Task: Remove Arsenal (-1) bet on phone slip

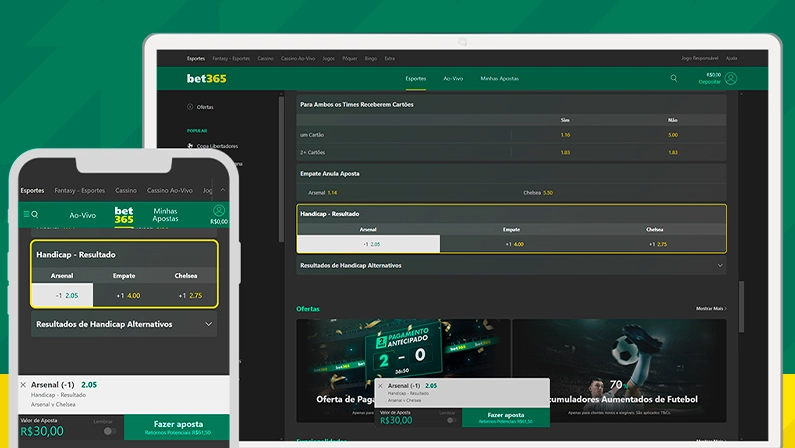Action: (23, 385)
